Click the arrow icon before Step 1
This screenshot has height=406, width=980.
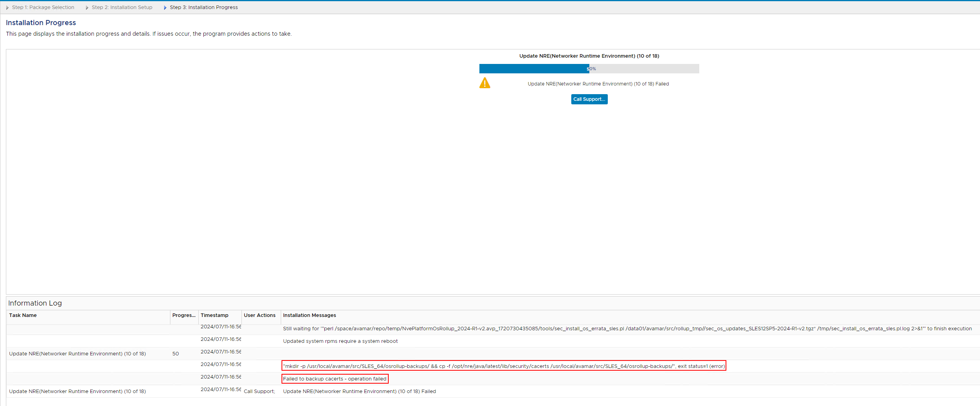tap(7, 7)
